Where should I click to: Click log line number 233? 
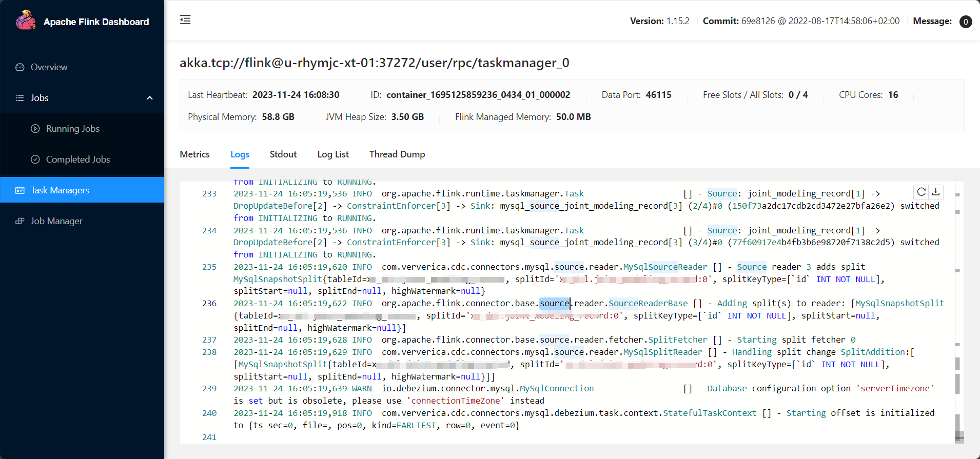[x=209, y=194]
